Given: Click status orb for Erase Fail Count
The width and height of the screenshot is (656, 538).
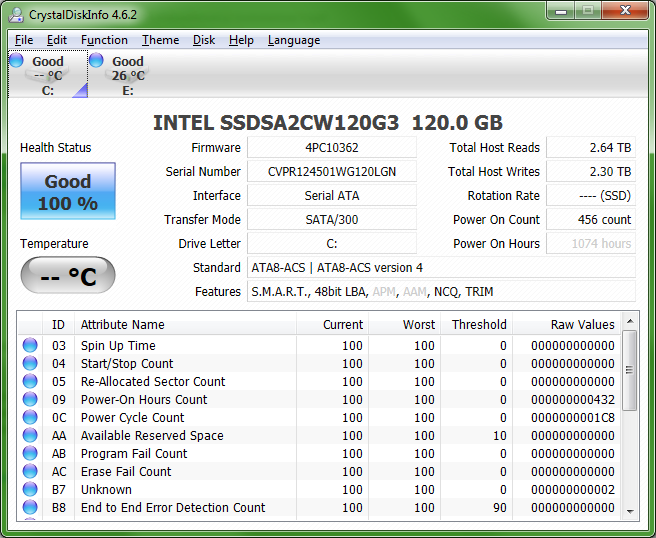Looking at the screenshot, I should tap(30, 471).
